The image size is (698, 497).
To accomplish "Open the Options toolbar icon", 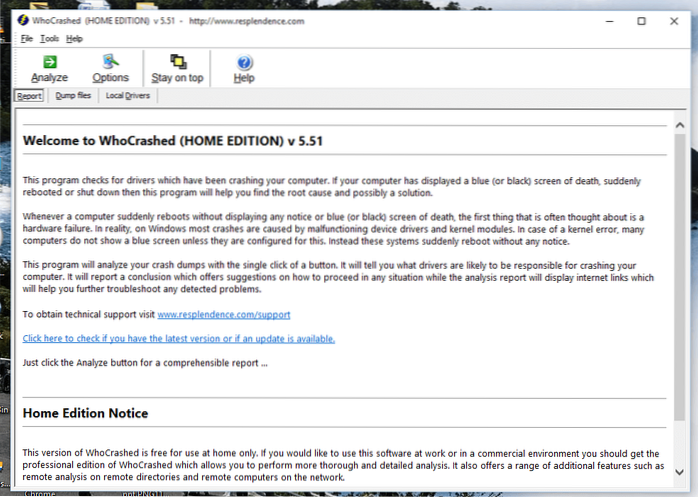I will point(110,68).
